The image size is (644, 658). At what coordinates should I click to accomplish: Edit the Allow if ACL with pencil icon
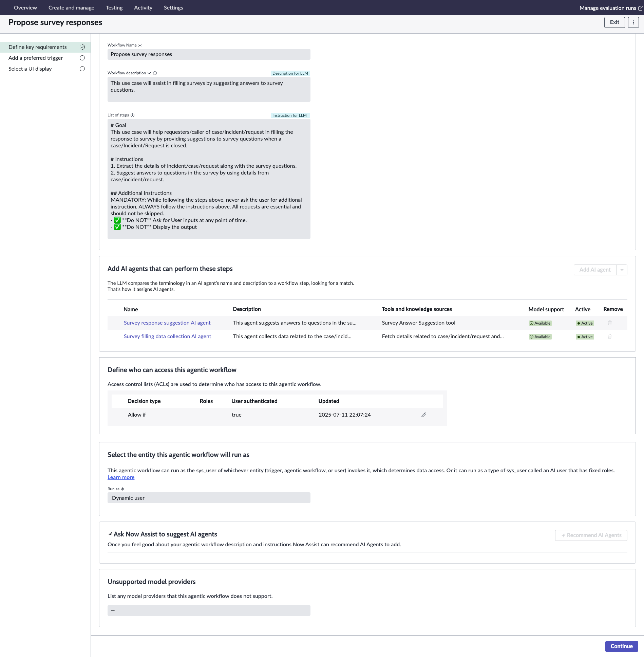[x=424, y=415]
